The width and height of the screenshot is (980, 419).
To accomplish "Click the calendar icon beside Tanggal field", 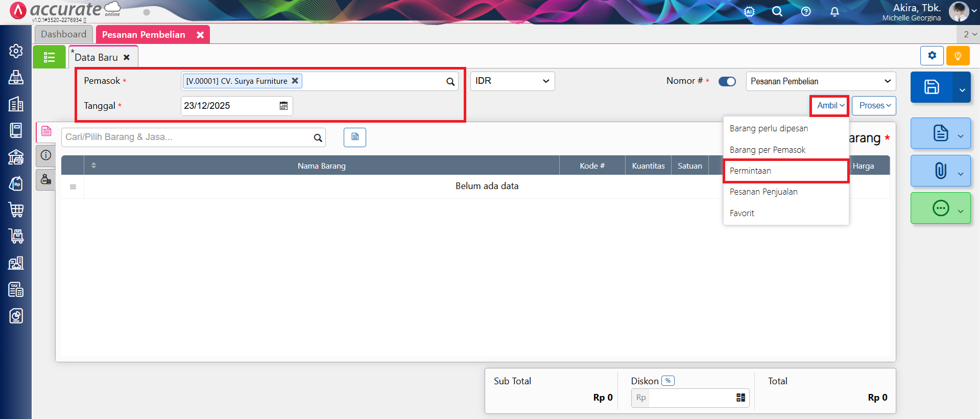I will [283, 106].
